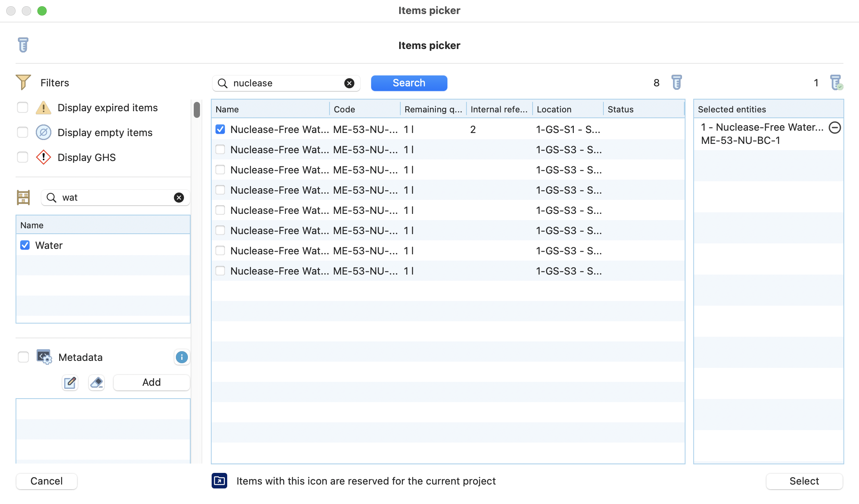The height and width of the screenshot is (504, 859).
Task: Click the Filters funnel icon
Action: pyautogui.click(x=23, y=82)
